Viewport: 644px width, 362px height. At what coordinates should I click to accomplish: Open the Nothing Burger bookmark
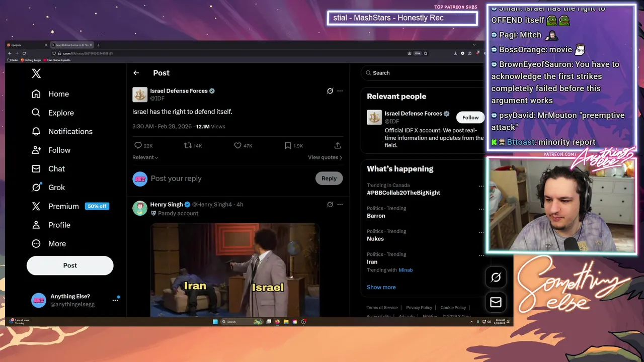[31, 60]
